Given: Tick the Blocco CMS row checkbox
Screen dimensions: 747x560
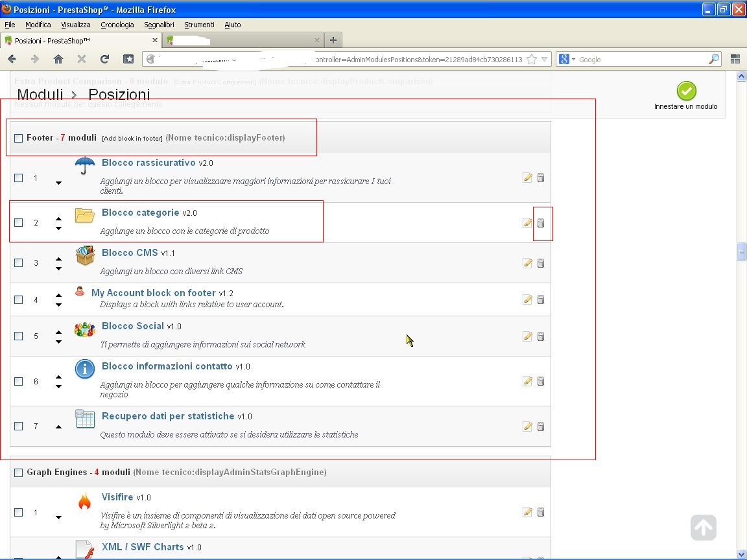Looking at the screenshot, I should coord(19,262).
